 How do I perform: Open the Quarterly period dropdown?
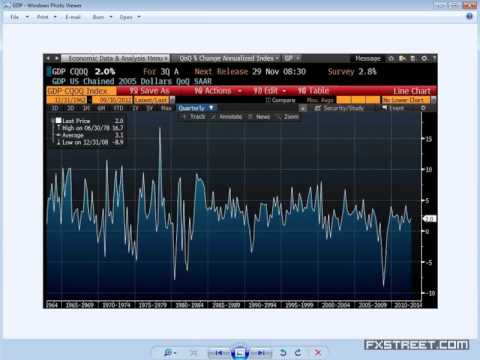pyautogui.click(x=196, y=108)
